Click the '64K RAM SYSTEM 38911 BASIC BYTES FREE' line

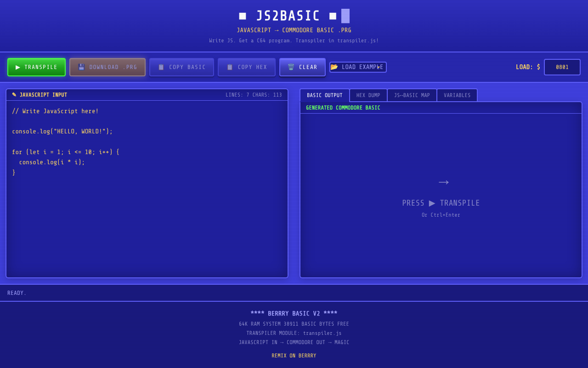point(294,324)
